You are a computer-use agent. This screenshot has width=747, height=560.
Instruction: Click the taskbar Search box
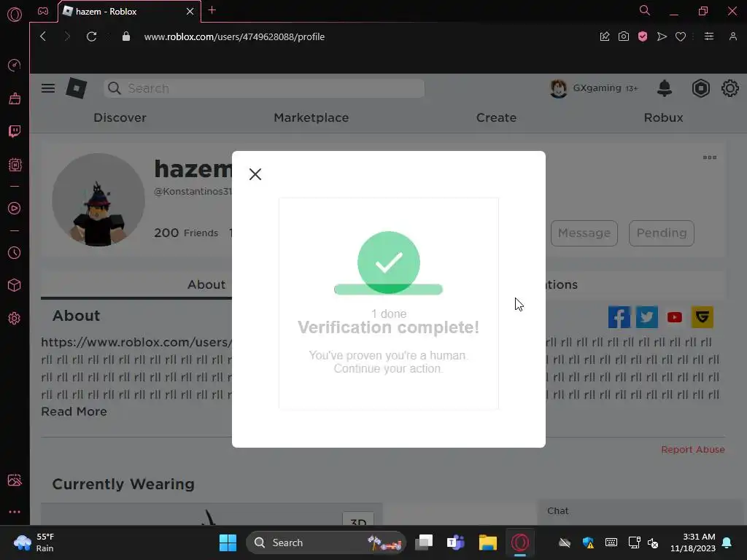click(326, 542)
